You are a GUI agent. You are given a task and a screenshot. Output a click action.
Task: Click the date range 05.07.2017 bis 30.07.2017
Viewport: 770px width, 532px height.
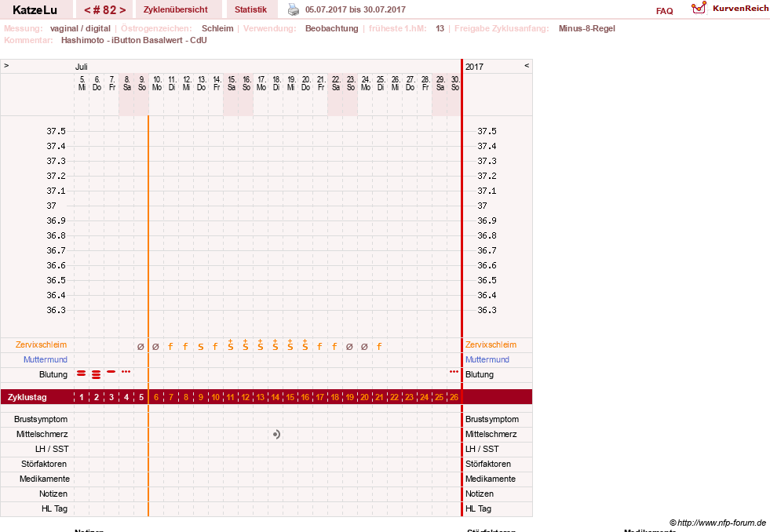point(356,9)
